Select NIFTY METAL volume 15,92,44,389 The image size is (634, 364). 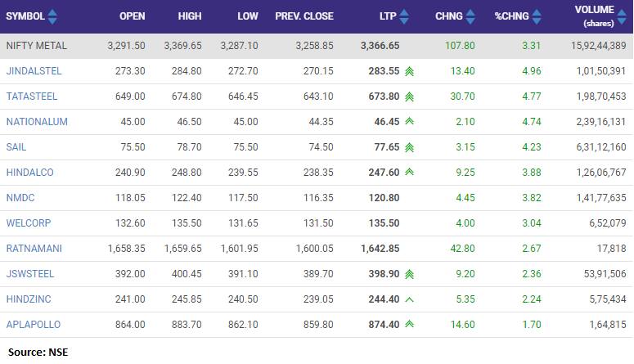[599, 46]
